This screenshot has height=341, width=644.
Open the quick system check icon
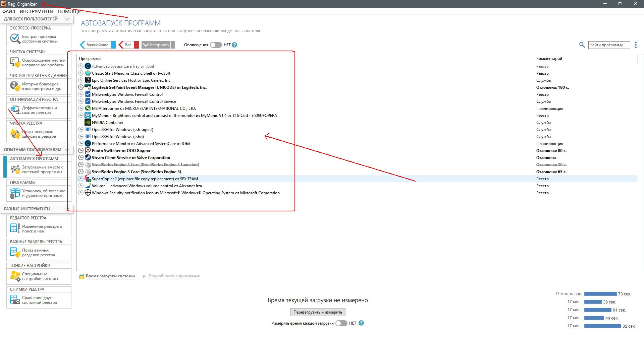coord(15,39)
